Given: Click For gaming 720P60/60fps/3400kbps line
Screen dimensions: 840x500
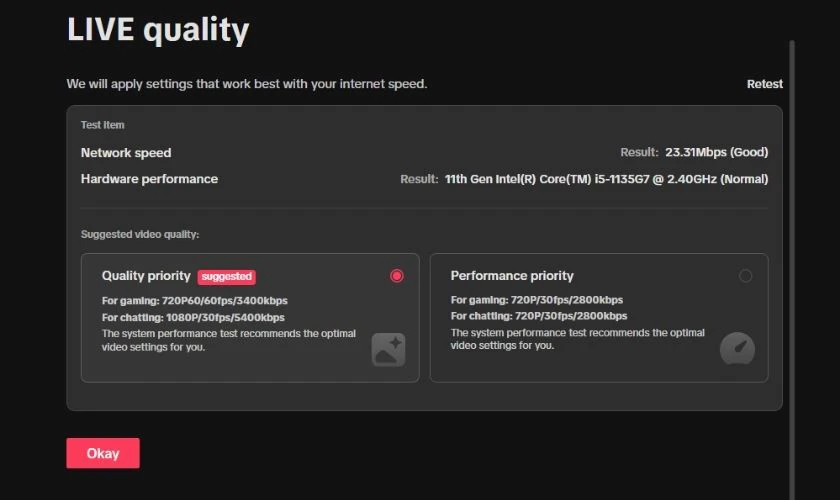Looking at the screenshot, I should (194, 301).
